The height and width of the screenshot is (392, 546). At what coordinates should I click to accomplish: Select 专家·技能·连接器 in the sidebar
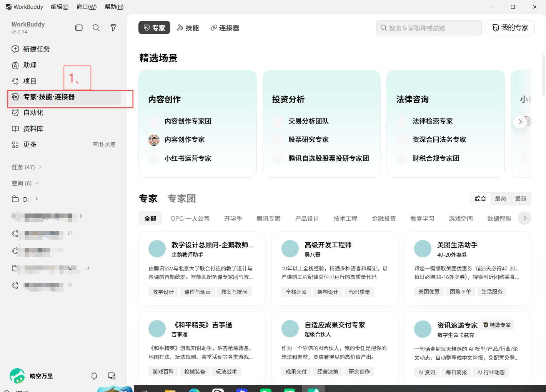click(64, 97)
